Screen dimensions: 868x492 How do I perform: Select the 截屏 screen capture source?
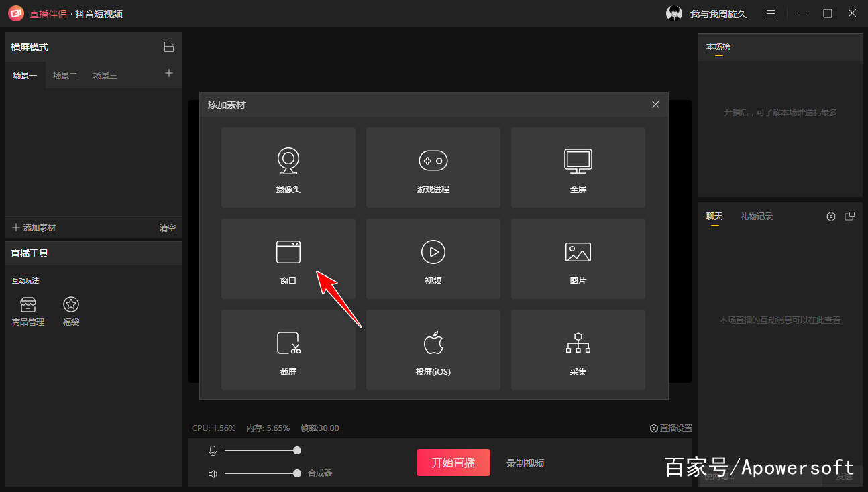tap(288, 350)
